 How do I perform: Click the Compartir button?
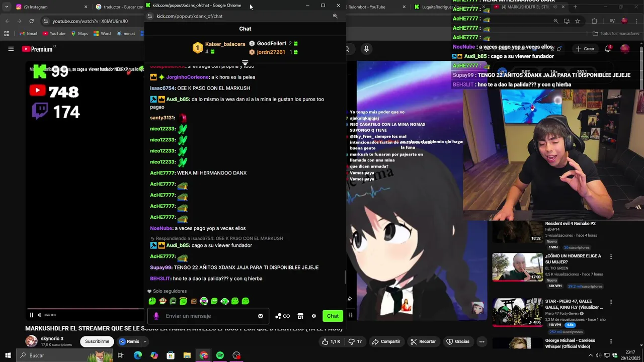click(386, 341)
